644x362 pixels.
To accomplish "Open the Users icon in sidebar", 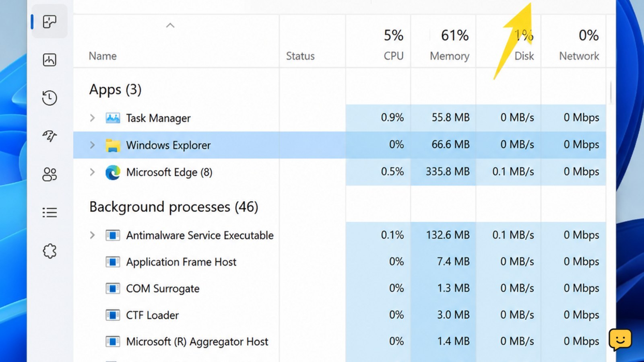I will click(50, 174).
